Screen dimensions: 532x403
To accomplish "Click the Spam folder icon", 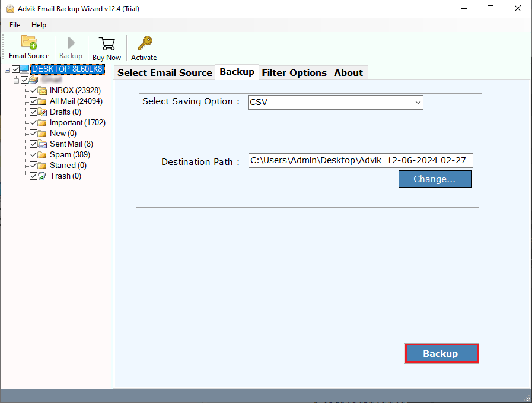I will 43,155.
